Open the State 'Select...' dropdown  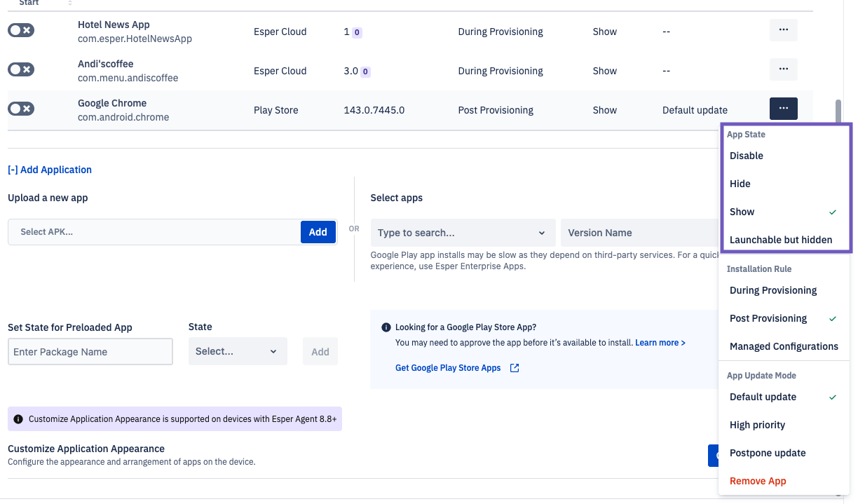tap(237, 352)
